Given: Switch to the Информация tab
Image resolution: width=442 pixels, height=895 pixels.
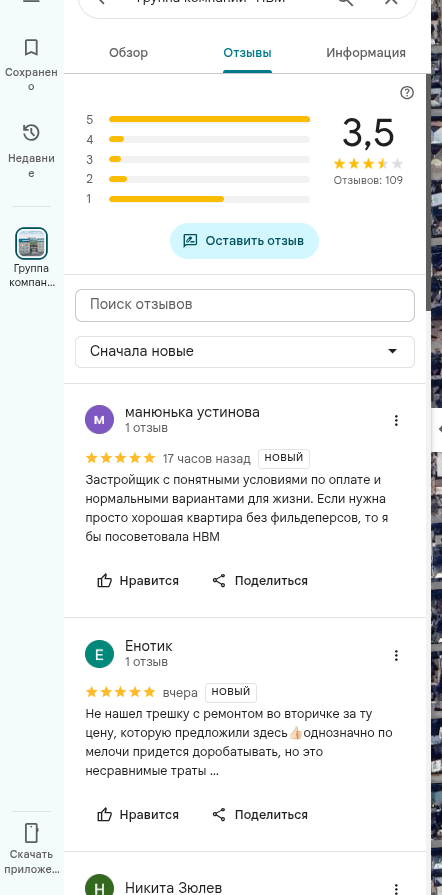Looking at the screenshot, I should (366, 53).
